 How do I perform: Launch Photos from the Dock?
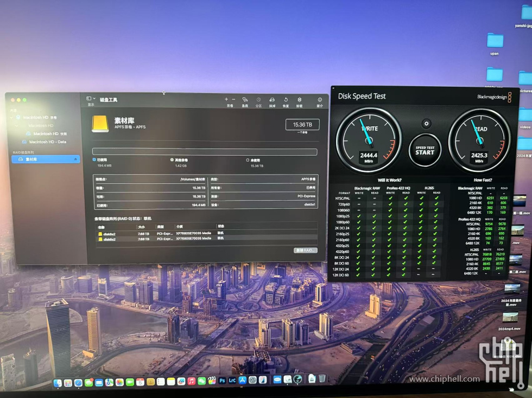coord(119,382)
